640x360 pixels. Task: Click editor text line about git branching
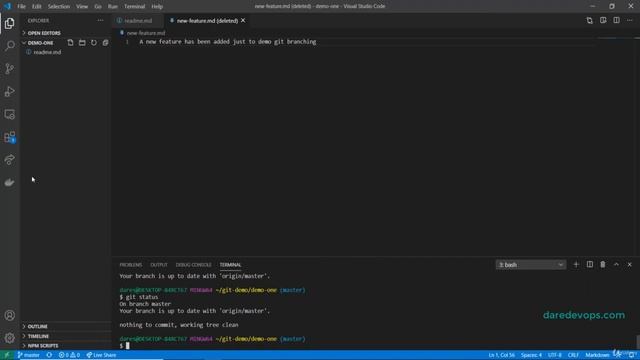[x=228, y=42]
